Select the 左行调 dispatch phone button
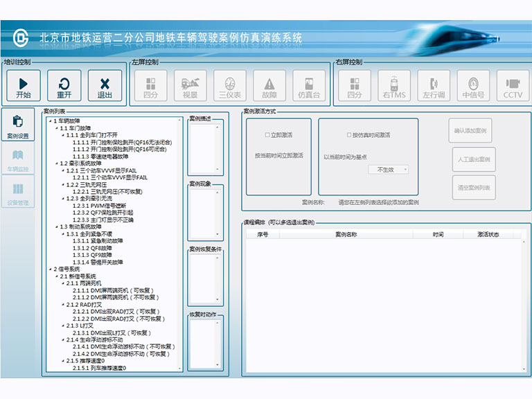Viewport: 532px width, 399px height. [434, 85]
